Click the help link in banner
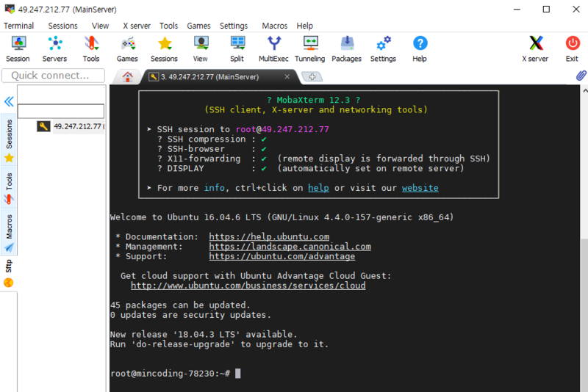This screenshot has width=588, height=392. click(x=318, y=188)
